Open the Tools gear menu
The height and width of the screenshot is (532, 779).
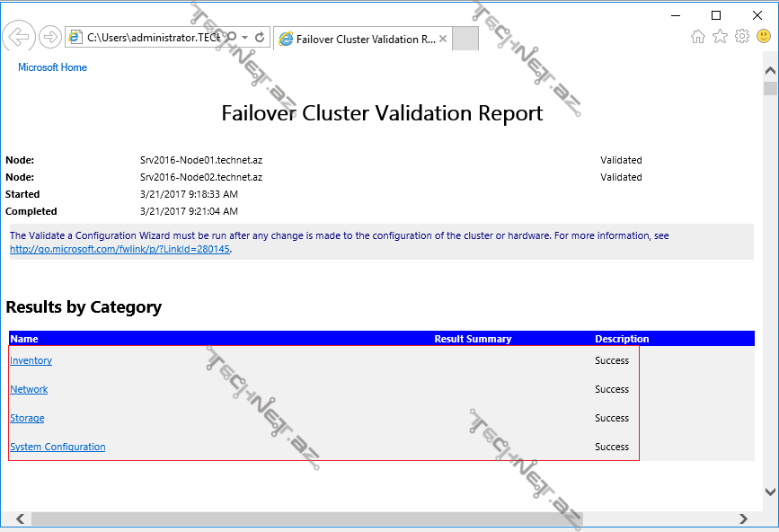pyautogui.click(x=741, y=37)
